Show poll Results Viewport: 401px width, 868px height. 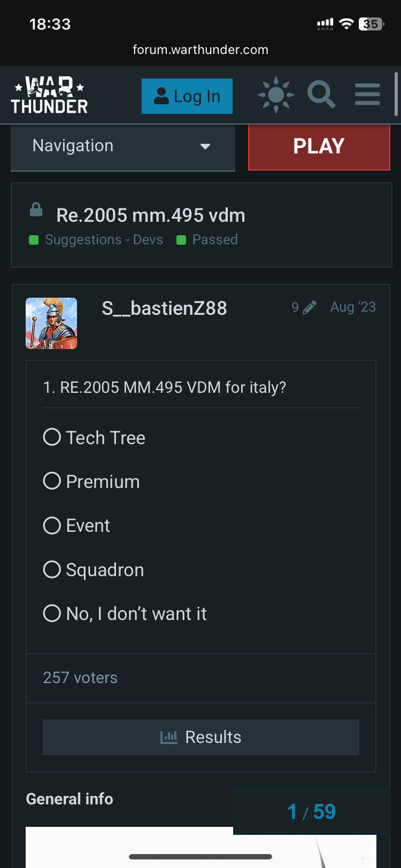pyautogui.click(x=200, y=737)
